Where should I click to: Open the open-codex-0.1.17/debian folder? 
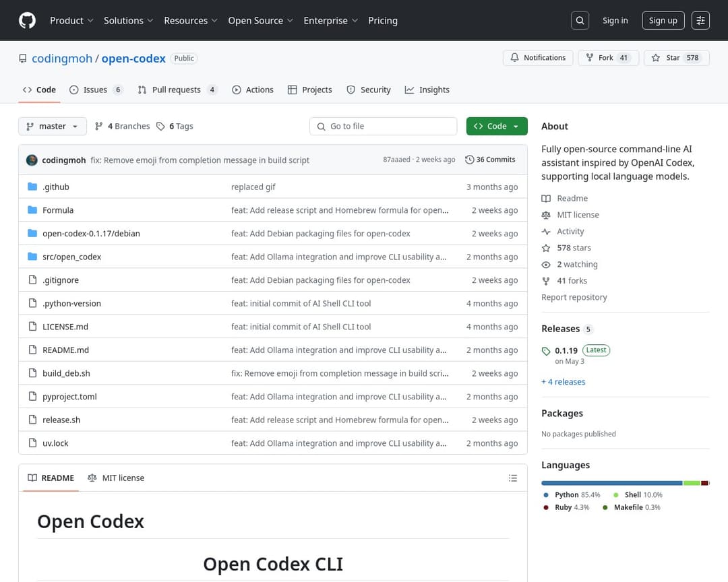[x=91, y=234]
